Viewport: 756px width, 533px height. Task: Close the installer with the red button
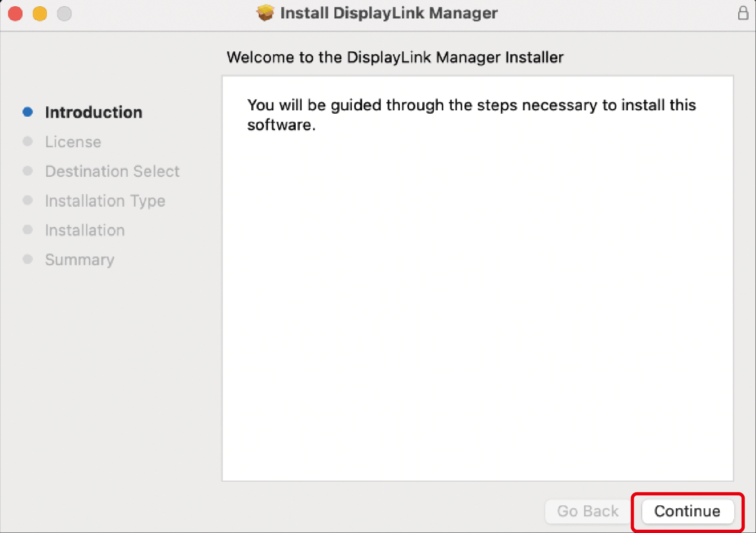pos(16,14)
